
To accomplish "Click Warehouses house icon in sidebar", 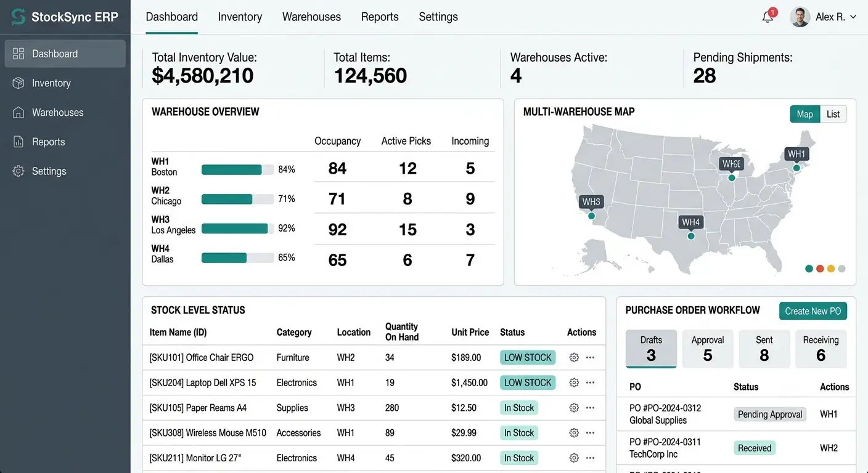I will click(18, 112).
